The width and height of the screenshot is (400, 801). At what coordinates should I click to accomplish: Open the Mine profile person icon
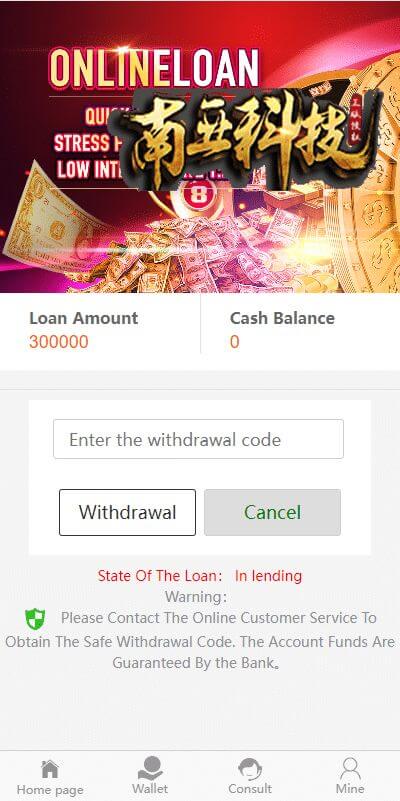pos(350,769)
